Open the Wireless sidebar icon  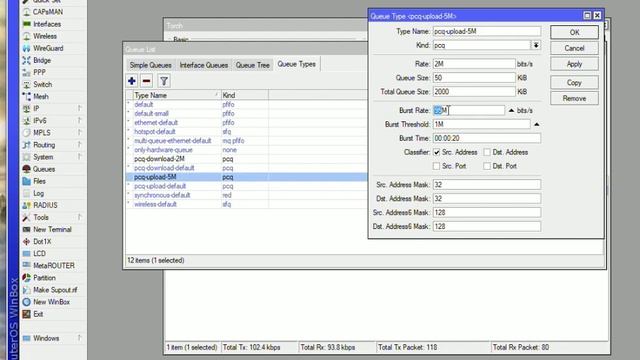click(x=27, y=36)
